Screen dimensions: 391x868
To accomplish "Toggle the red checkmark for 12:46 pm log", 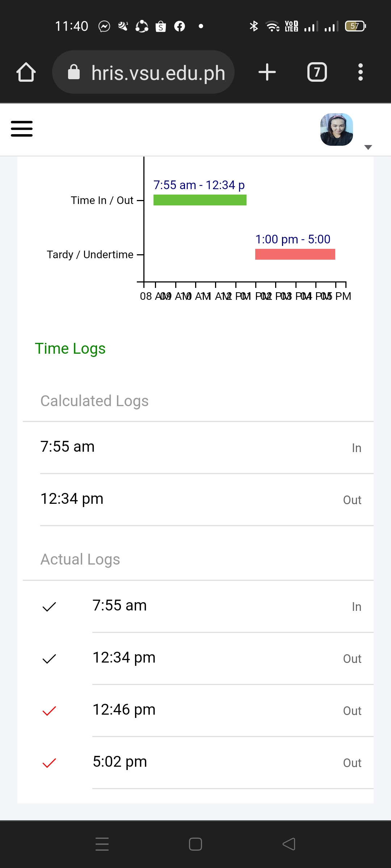I will (49, 711).
